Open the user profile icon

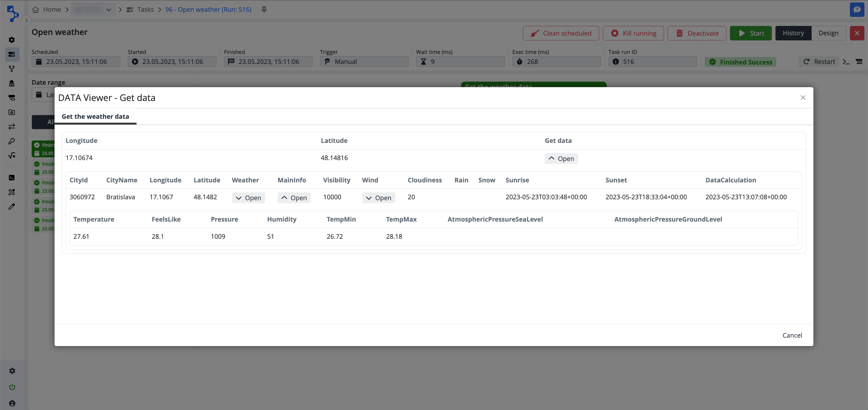(x=12, y=403)
